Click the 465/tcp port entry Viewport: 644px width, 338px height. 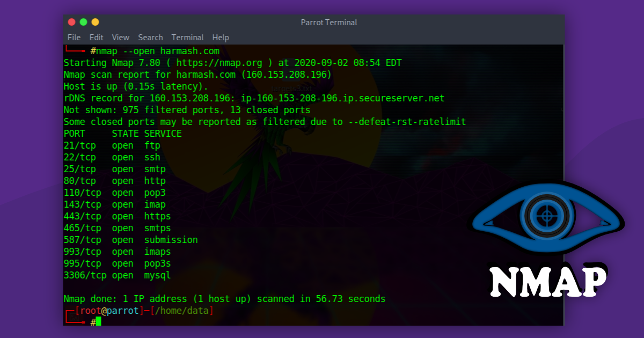(x=82, y=228)
